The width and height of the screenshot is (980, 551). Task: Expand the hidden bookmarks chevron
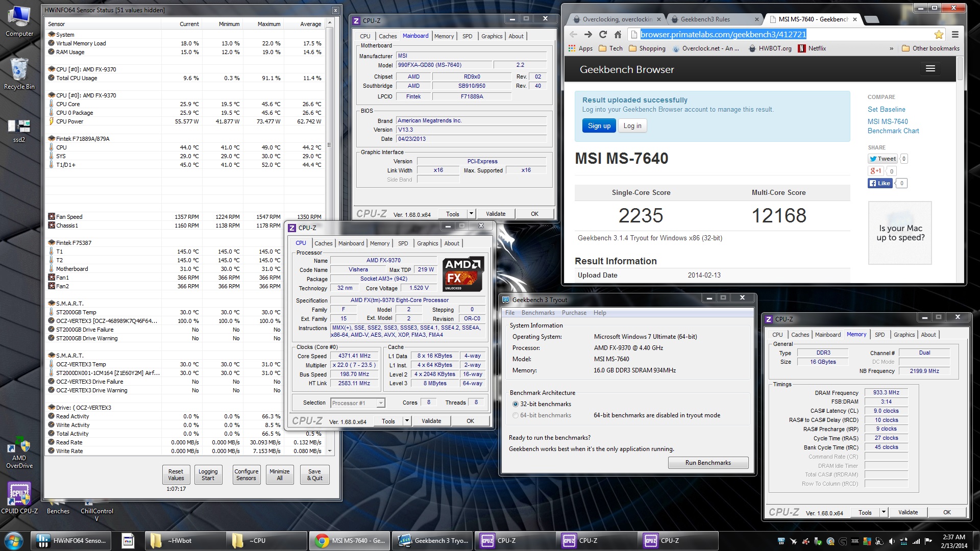(891, 48)
